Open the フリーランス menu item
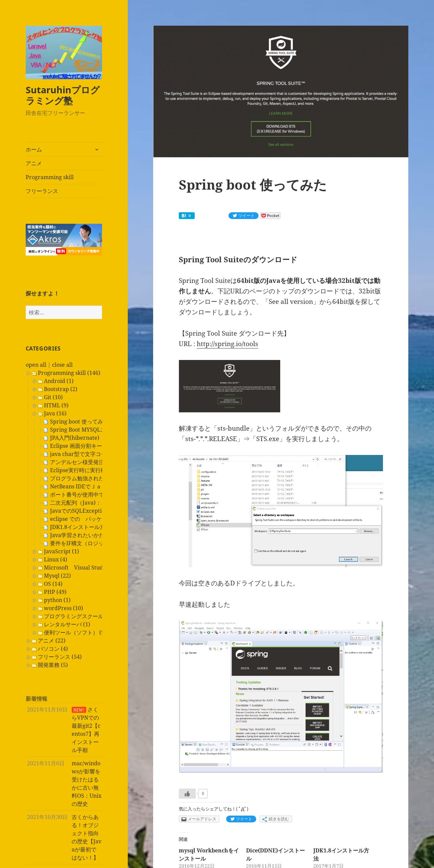Image resolution: width=434 pixels, height=868 pixels. [x=42, y=191]
